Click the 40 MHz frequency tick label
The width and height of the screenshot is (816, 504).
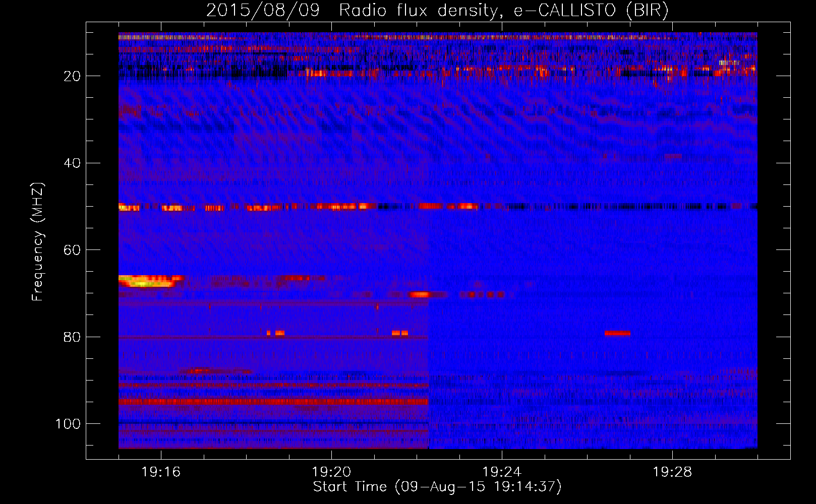pyautogui.click(x=72, y=163)
